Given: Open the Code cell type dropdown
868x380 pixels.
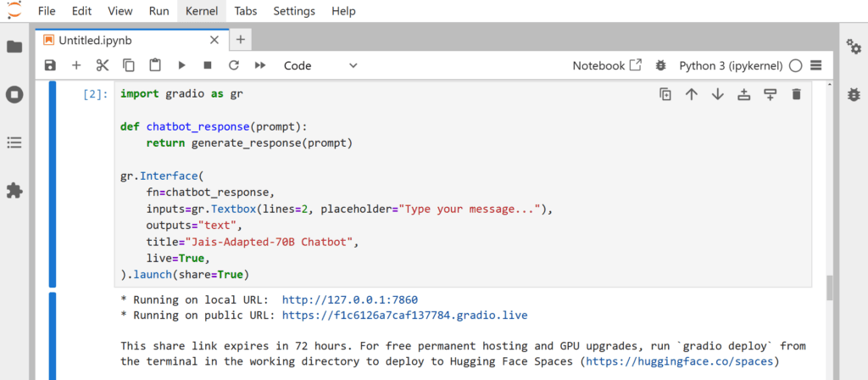Looking at the screenshot, I should tap(320, 65).
